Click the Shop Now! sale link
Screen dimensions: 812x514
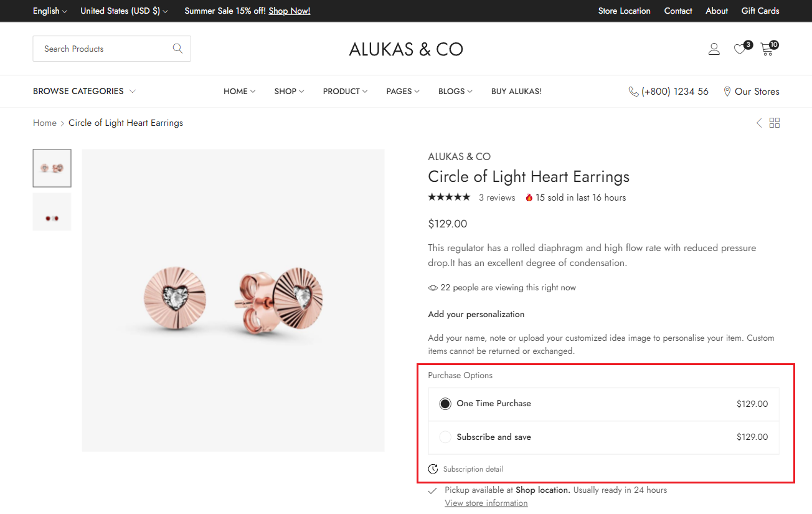coord(289,11)
